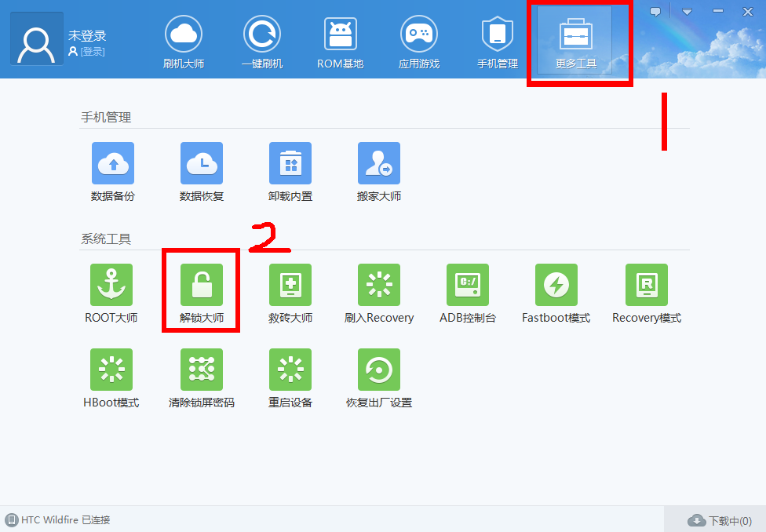Open the ADB控制台 console
This screenshot has height=532, width=766.
467,285
